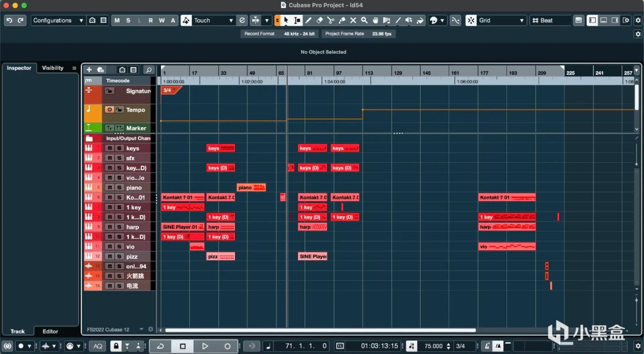Select the Glue tool
The width and height of the screenshot is (644, 354).
[342, 20]
